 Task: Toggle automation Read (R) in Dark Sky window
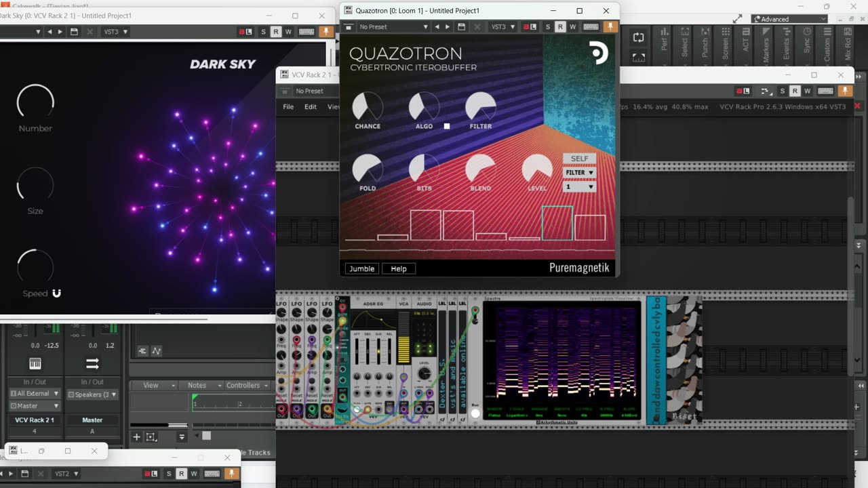pyautogui.click(x=276, y=32)
